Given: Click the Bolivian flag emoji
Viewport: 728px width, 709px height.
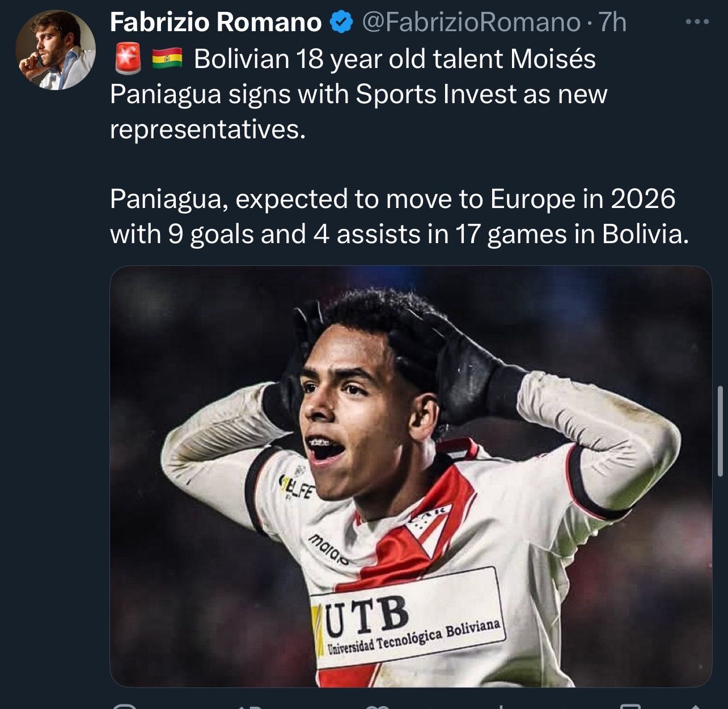Looking at the screenshot, I should [x=167, y=59].
